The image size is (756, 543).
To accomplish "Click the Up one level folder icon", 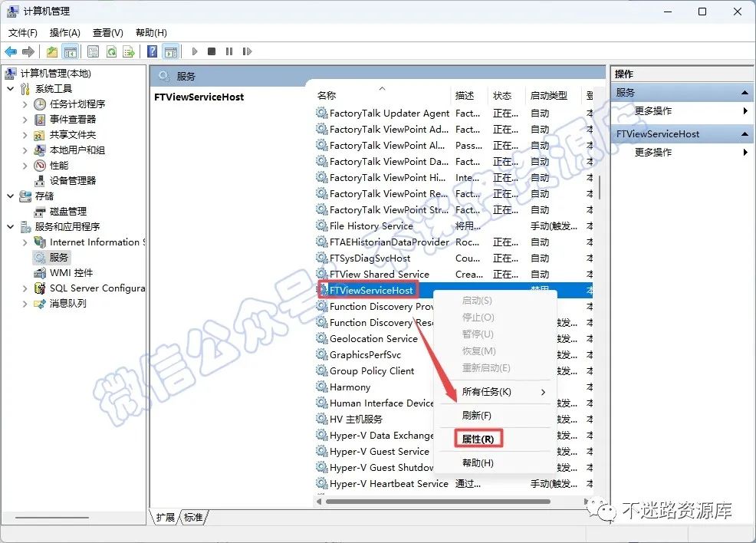I will pyautogui.click(x=51, y=51).
